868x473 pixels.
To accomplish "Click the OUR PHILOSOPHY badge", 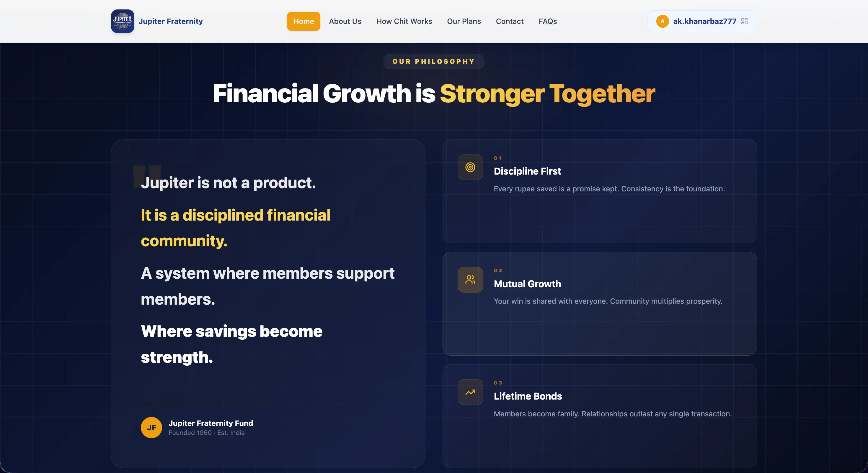I will [433, 61].
